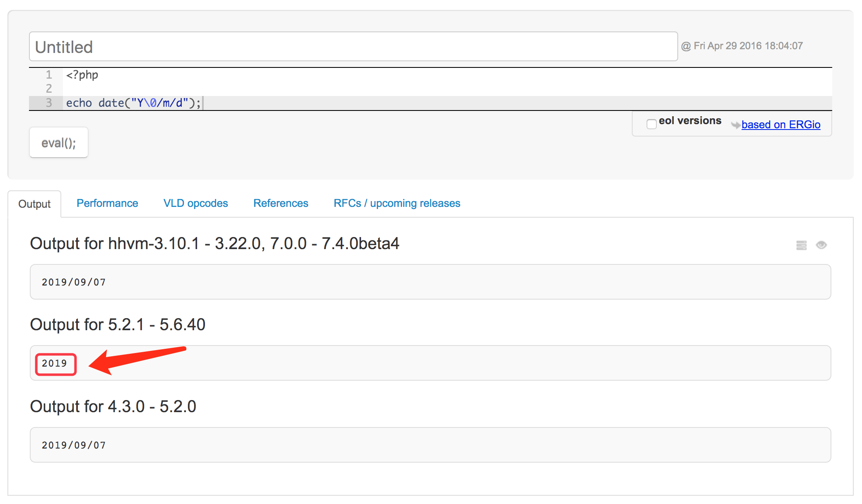Click the 2019 output under 5.2.1 - 5.6.40

click(54, 363)
